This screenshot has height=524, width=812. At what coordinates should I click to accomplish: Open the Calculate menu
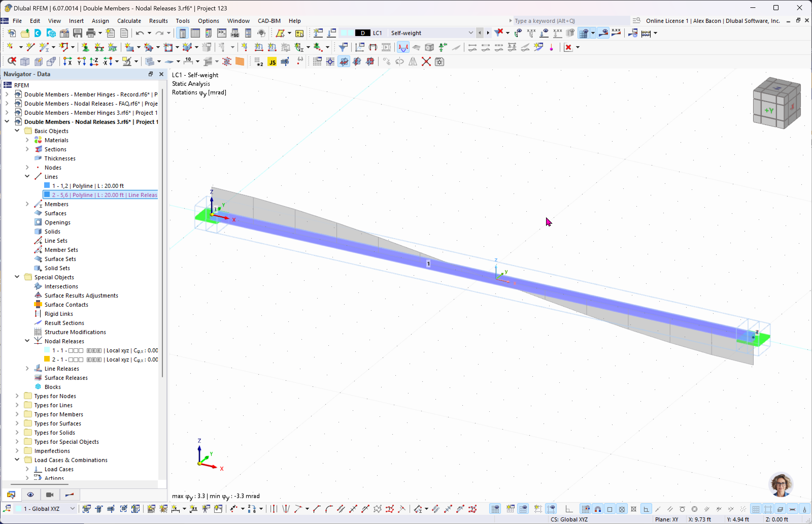pyautogui.click(x=129, y=21)
